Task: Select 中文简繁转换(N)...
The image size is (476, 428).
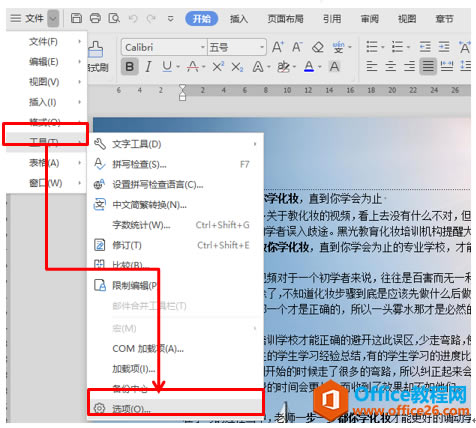Action: click(x=175, y=205)
